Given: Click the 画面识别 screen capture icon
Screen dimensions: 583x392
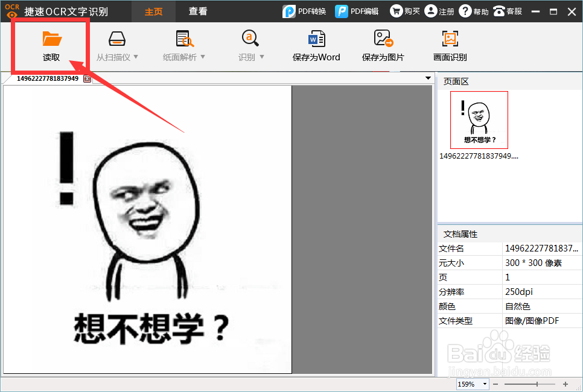Looking at the screenshot, I should 450,38.
